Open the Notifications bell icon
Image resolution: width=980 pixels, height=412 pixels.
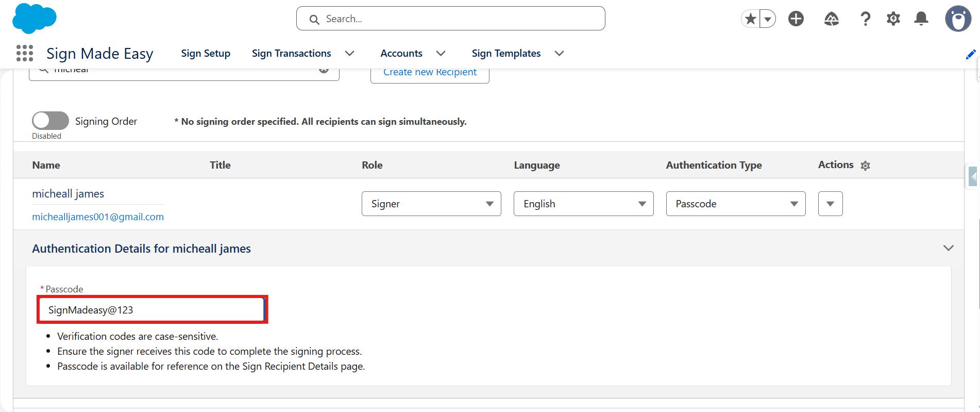[921, 19]
